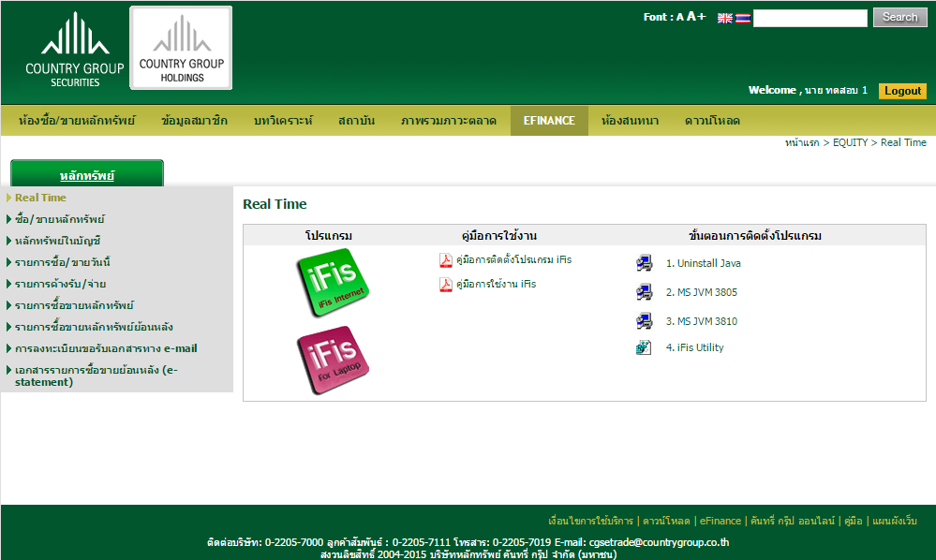Switch language with the UK flag icon
This screenshot has width=936, height=560.
click(724, 18)
